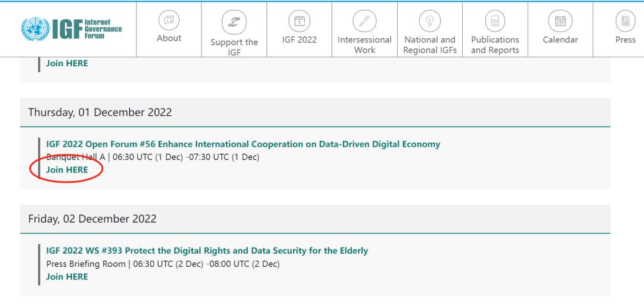Screen dimensions: 644x305
Task: Click the Calendar grid icon
Action: (560, 21)
